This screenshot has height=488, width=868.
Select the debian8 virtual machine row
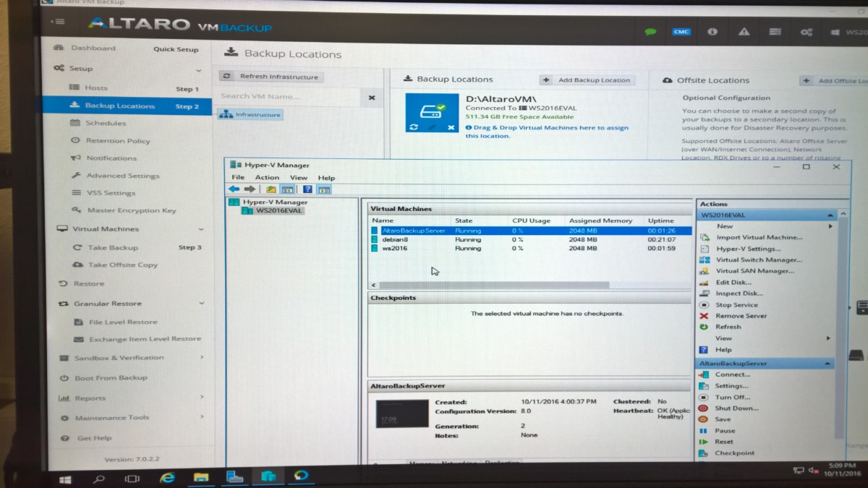[x=395, y=239]
